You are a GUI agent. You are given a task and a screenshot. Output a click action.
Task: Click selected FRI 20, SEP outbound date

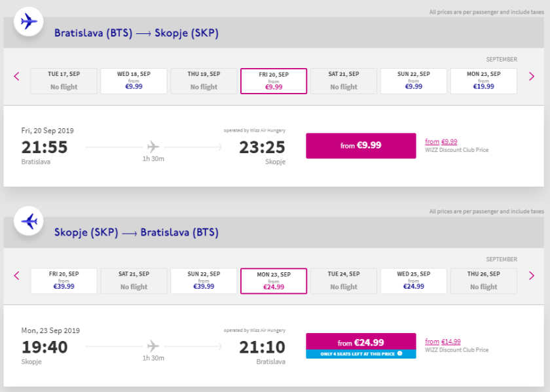[x=274, y=81]
